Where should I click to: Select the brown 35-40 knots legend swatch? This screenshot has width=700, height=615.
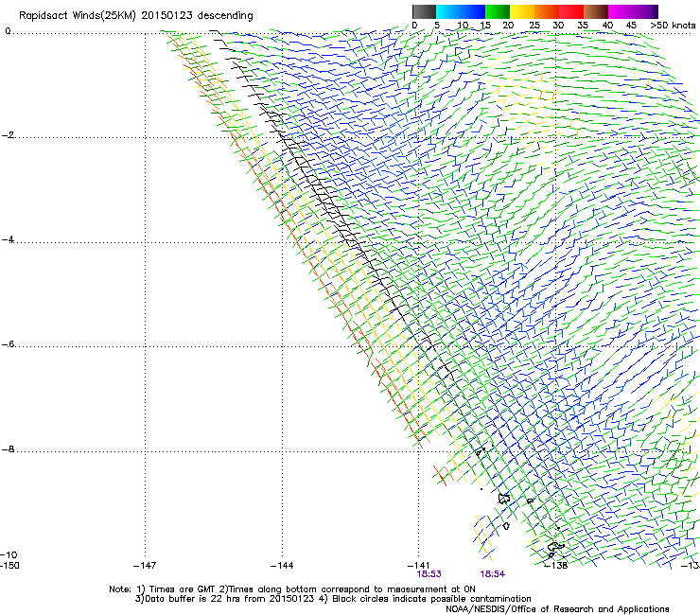(596, 11)
